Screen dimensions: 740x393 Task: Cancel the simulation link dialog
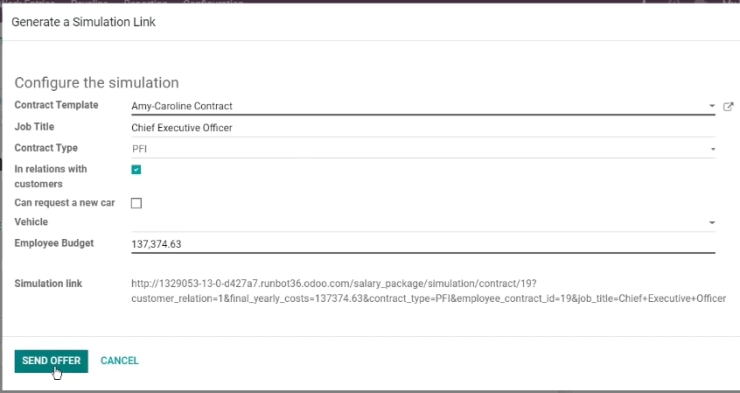point(119,361)
